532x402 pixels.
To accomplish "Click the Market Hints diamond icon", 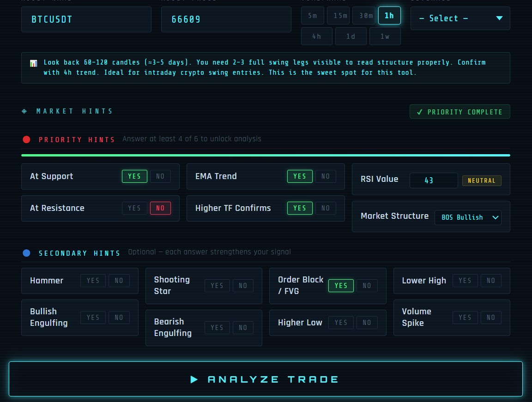I will coord(24,111).
